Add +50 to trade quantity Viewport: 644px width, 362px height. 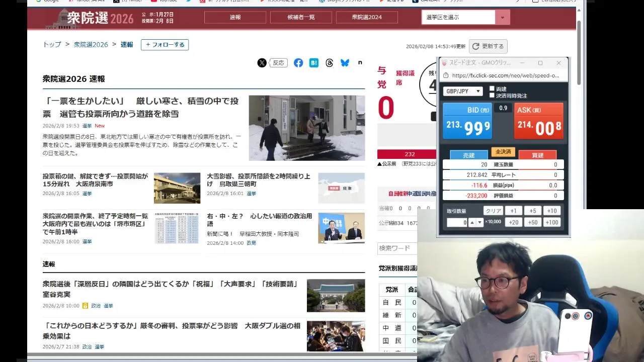click(532, 222)
